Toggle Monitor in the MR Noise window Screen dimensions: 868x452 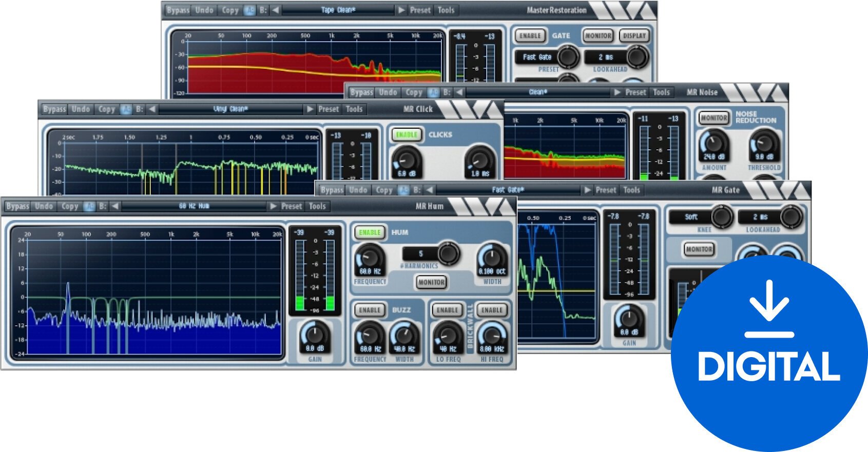click(713, 118)
